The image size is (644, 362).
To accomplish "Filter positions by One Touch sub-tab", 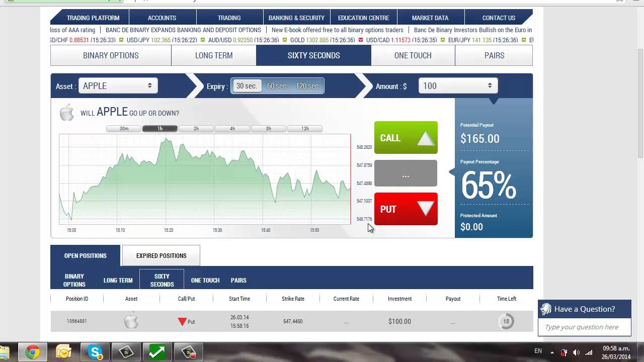I will [205, 281].
